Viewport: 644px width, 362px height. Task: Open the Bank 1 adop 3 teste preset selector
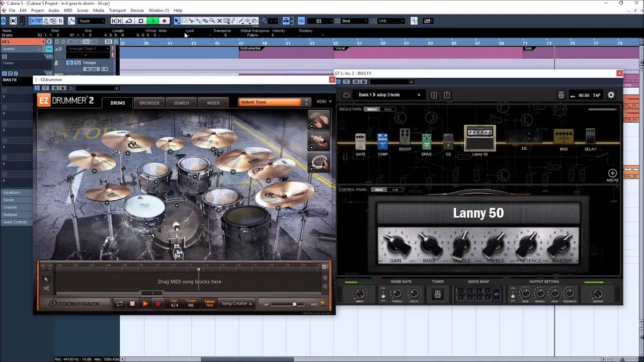(x=390, y=95)
